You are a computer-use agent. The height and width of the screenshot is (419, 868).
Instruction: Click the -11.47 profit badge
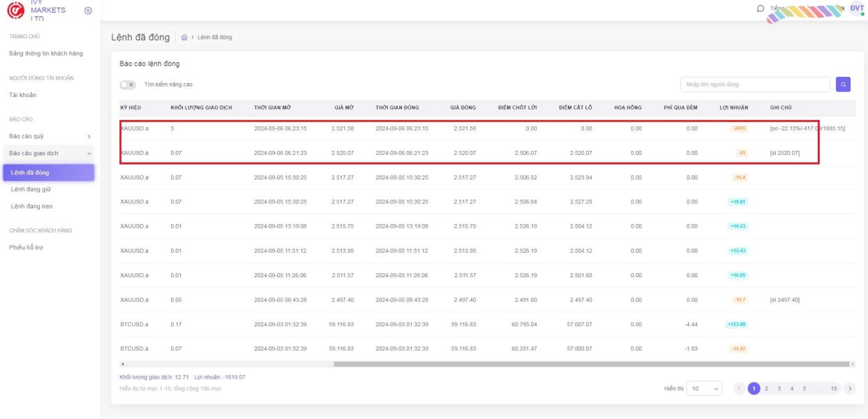pyautogui.click(x=738, y=348)
